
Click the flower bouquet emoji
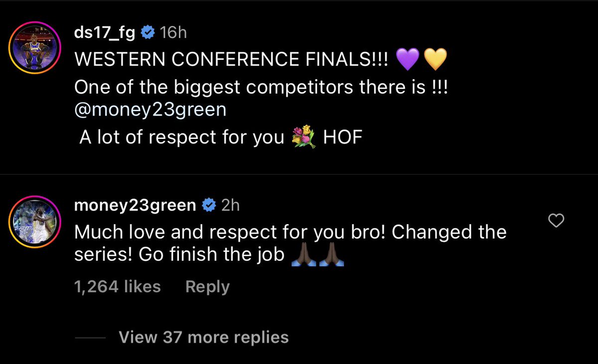coord(304,137)
